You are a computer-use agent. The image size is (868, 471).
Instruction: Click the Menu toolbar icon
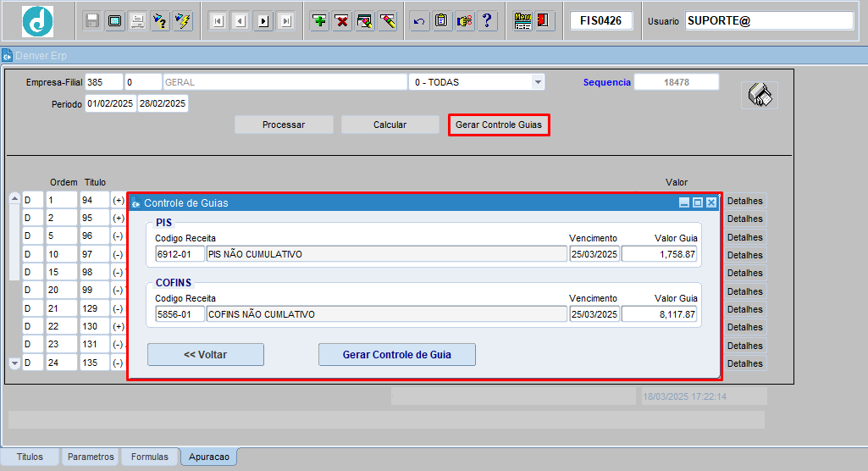pyautogui.click(x=522, y=21)
